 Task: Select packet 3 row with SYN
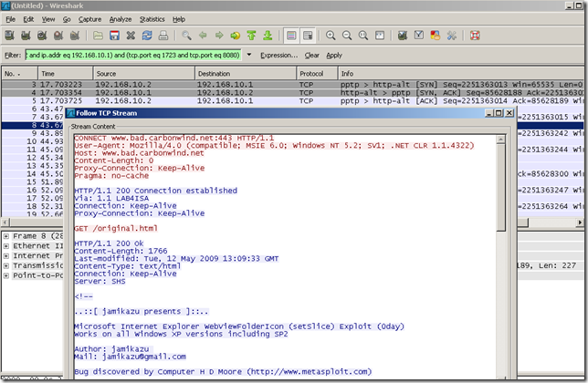tap(292, 85)
